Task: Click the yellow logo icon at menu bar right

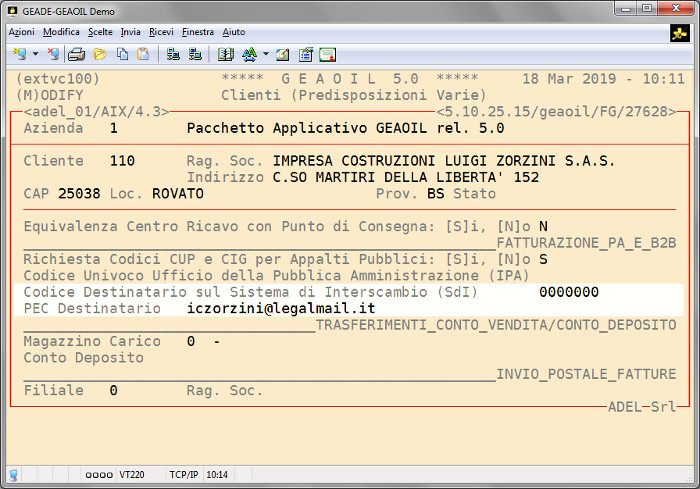Action: click(x=680, y=33)
